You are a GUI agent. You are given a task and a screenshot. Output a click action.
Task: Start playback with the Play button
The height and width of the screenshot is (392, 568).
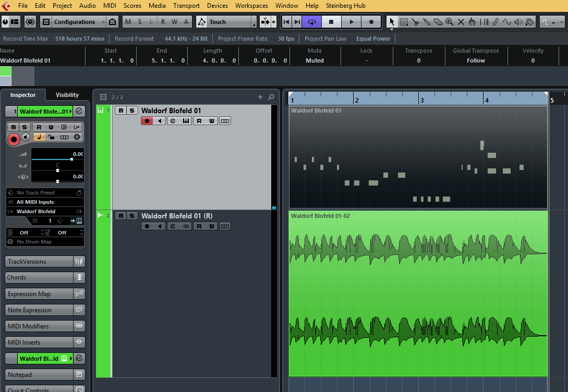351,22
